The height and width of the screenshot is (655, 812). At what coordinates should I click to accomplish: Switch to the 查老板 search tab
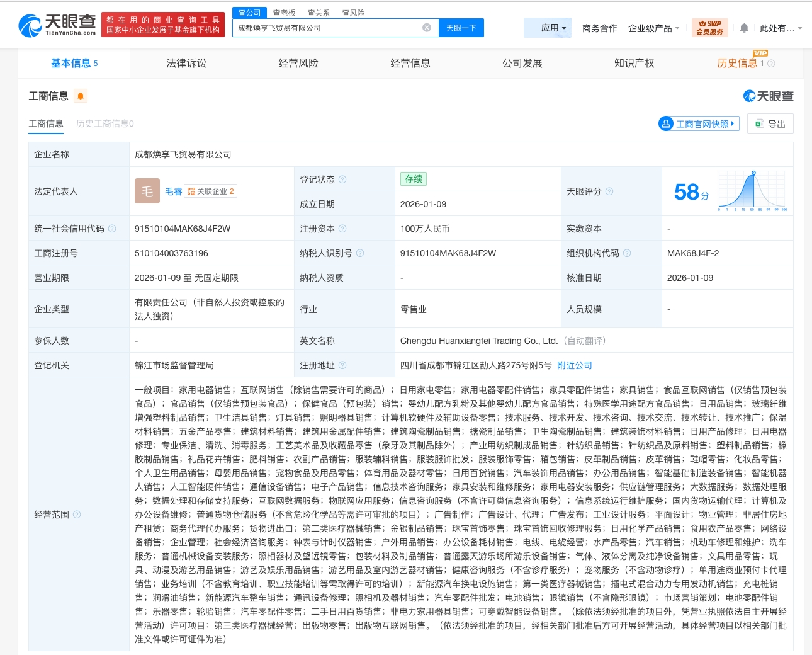coord(282,13)
